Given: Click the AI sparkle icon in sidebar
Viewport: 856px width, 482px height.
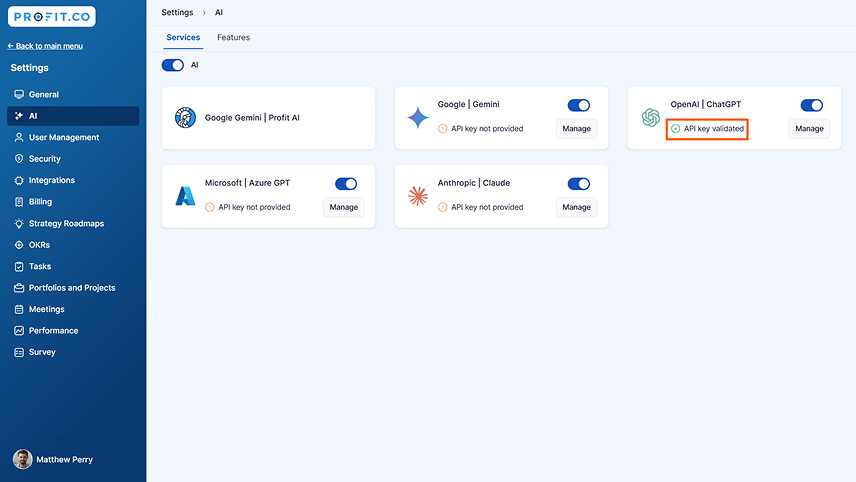Looking at the screenshot, I should coord(19,116).
